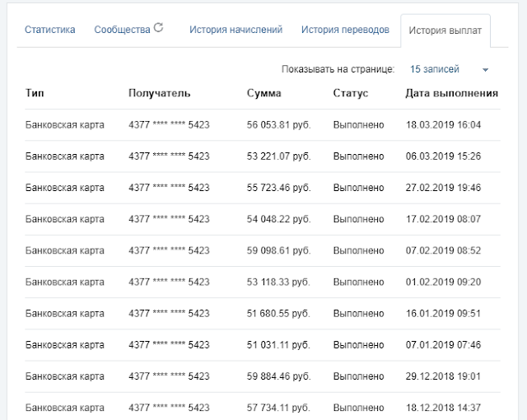
Task: Click the card number in the 06.03.2019 row
Action: pyautogui.click(x=169, y=156)
